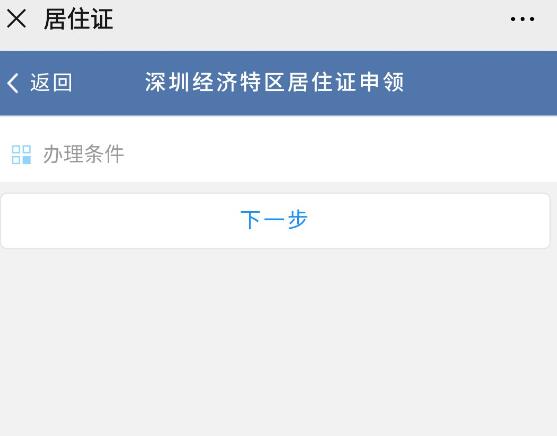Screen dimensions: 557x436
Task: Tap the middle dot of more menu
Action: coord(522,19)
